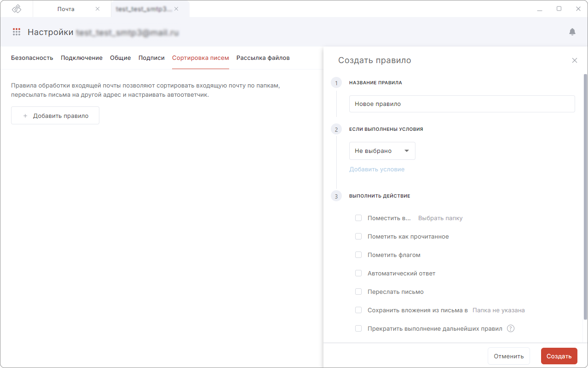This screenshot has width=588, height=368.
Task: Click the Создать button
Action: [559, 356]
